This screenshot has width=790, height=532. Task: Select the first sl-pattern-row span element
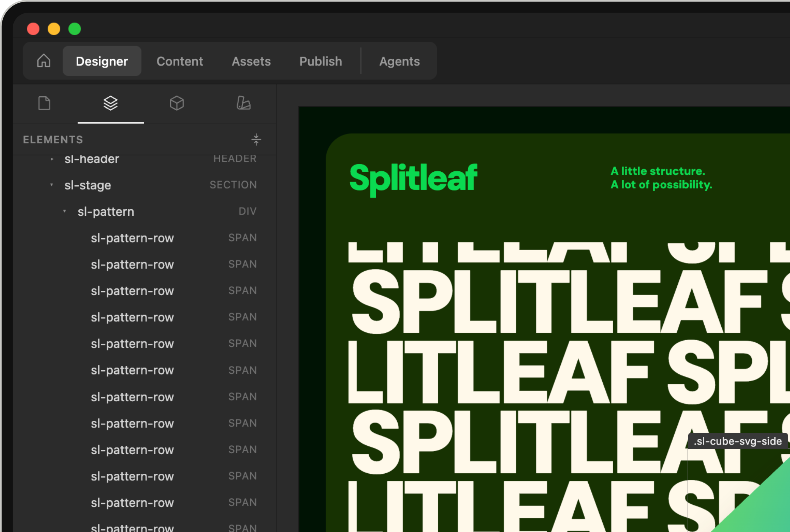click(144, 238)
